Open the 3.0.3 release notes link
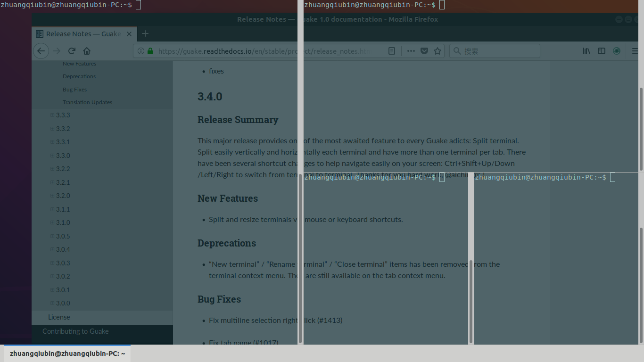 [x=63, y=263]
